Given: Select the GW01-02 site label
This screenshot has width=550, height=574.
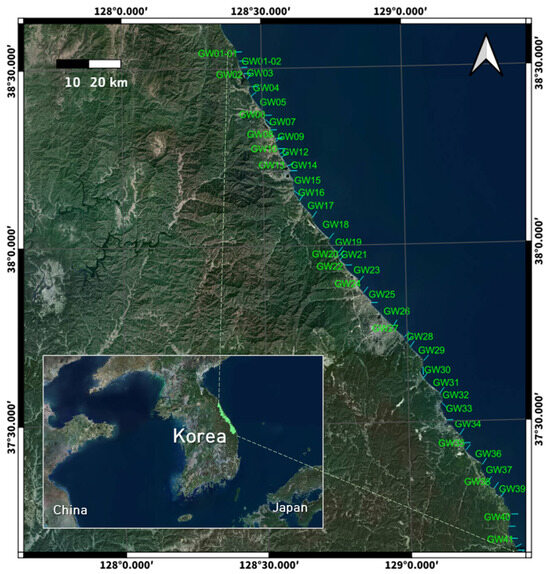Looking at the screenshot, I should pyautogui.click(x=261, y=61).
